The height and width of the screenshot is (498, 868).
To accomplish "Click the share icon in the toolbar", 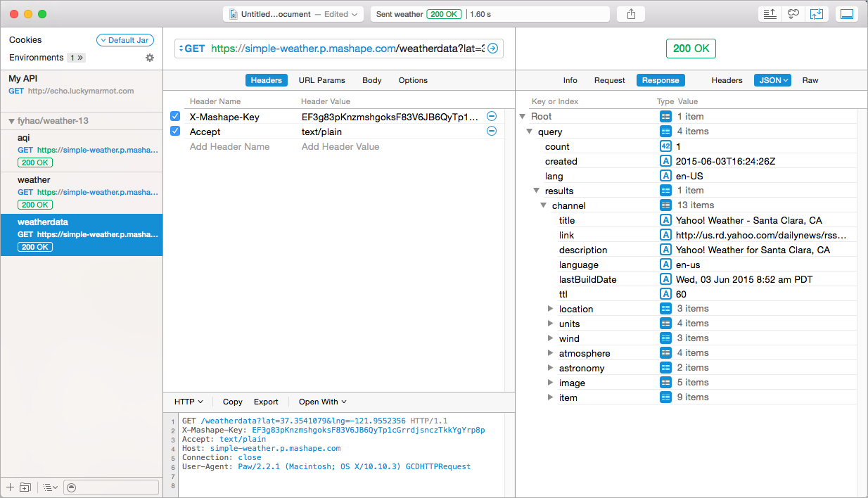I will pos(630,14).
